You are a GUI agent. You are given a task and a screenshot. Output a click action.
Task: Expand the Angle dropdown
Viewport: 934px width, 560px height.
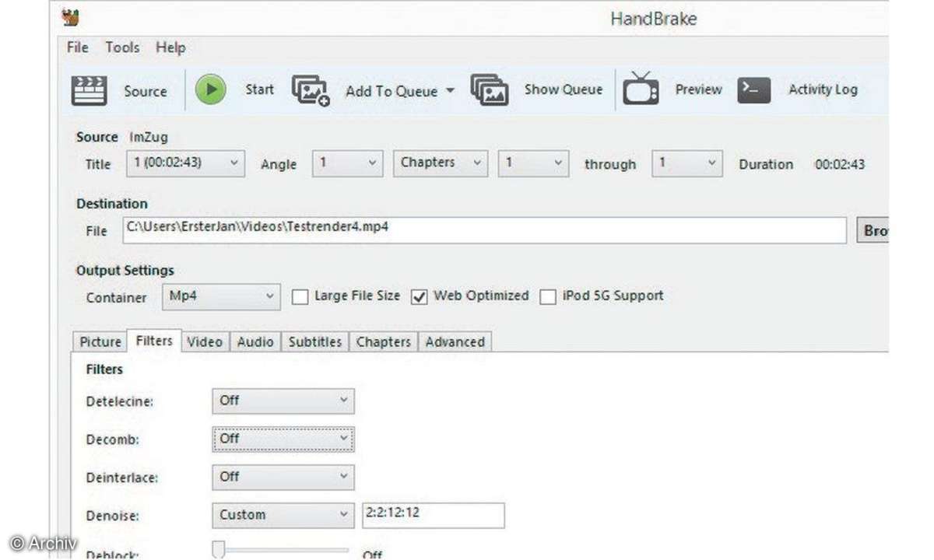tap(348, 163)
